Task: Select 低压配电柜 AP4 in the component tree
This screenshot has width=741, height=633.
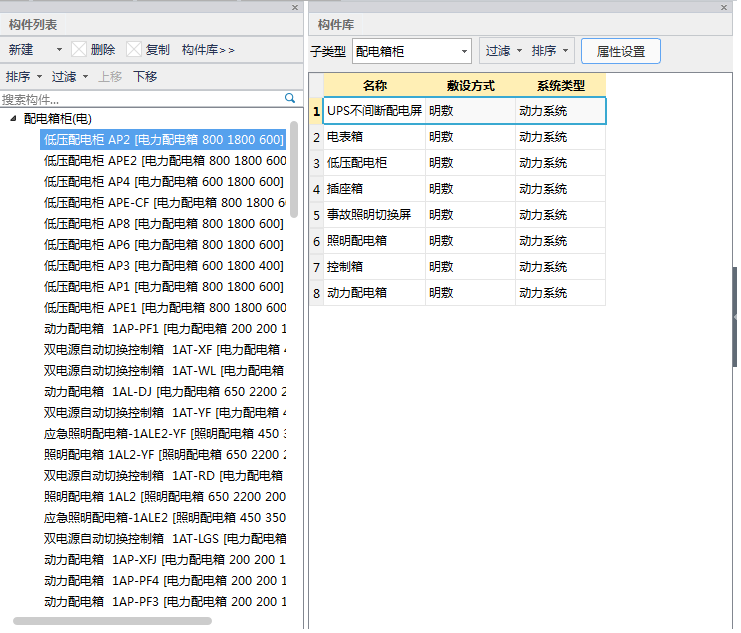Action: point(164,181)
